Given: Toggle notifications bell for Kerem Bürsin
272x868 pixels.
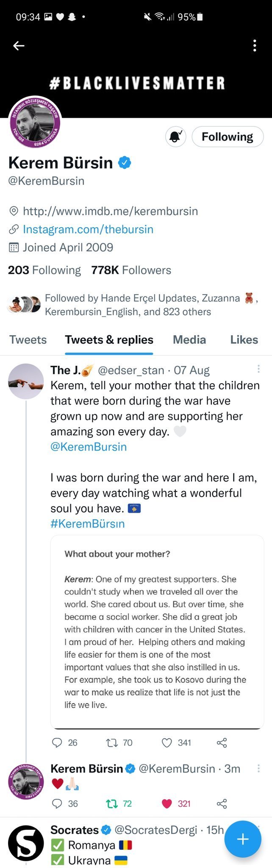Looking at the screenshot, I should [175, 137].
